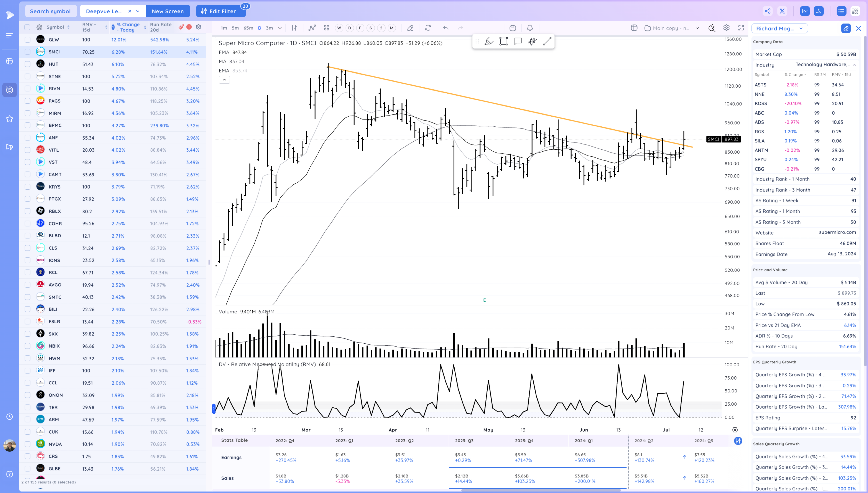Screen dimensions: 868x493
Task: Open the watchlist star in left sidebar
Action: pos(10,119)
